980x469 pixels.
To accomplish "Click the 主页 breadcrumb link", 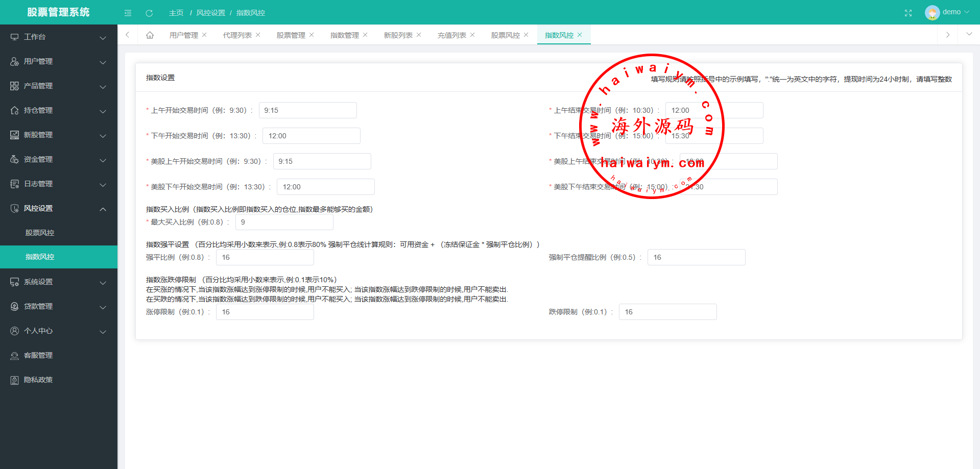I will (176, 13).
